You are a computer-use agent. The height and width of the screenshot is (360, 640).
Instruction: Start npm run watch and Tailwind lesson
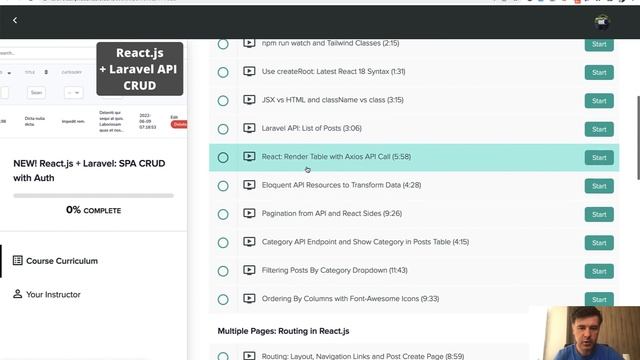coord(599,44)
